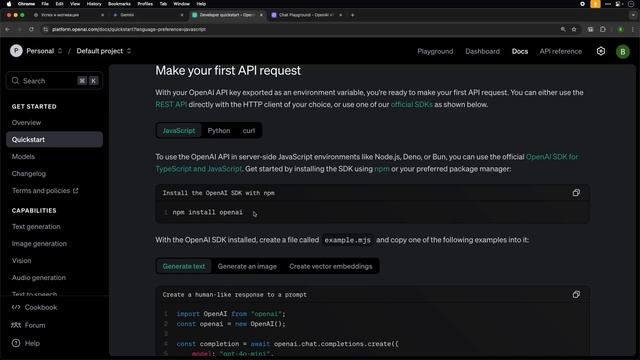640x360 pixels.
Task: Click the 'example.mjs' inline code
Action: 347,240
